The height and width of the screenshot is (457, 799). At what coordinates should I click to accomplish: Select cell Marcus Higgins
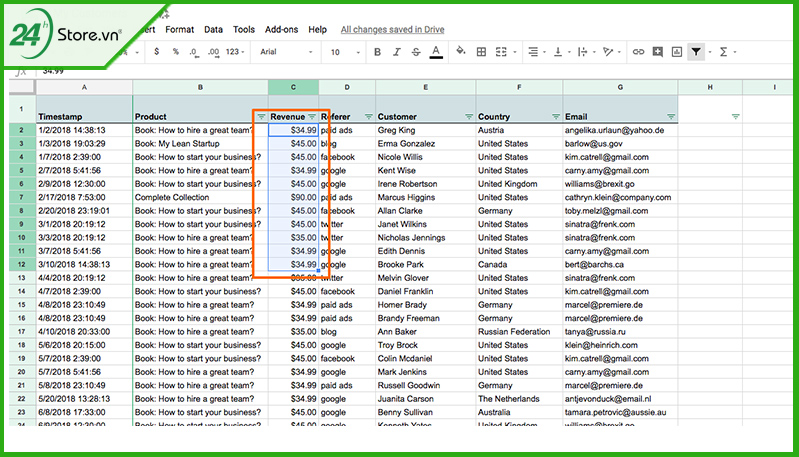click(425, 197)
